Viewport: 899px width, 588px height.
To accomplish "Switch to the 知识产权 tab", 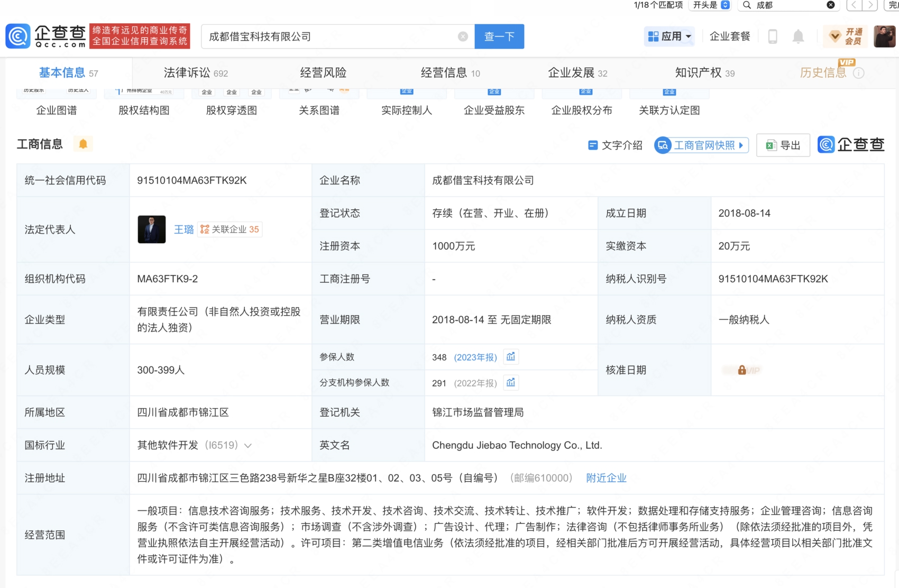I will pyautogui.click(x=704, y=73).
